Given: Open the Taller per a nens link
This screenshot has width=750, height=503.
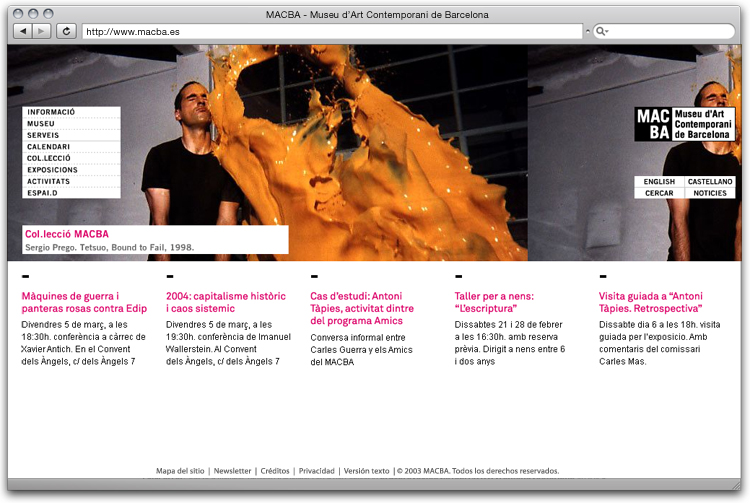Looking at the screenshot, I should click(494, 302).
